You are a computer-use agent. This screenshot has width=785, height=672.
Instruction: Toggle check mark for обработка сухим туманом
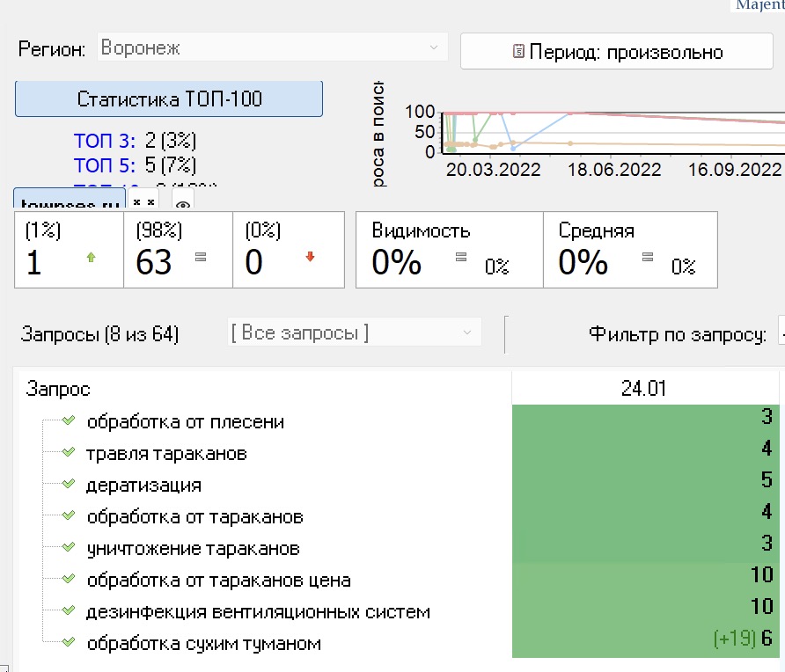70,643
